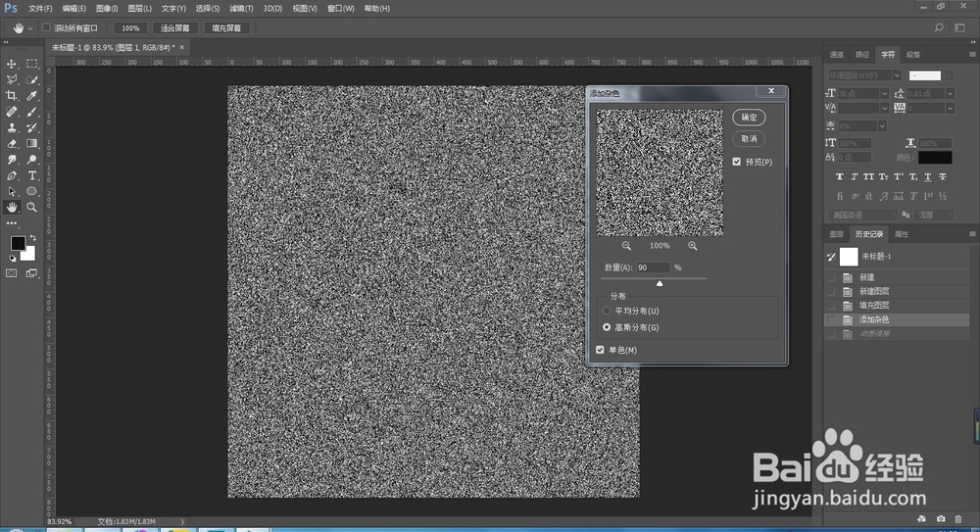Image resolution: width=980 pixels, height=532 pixels.
Task: Click 取消 (Cancel) in Add Noise dialog
Action: pos(749,139)
